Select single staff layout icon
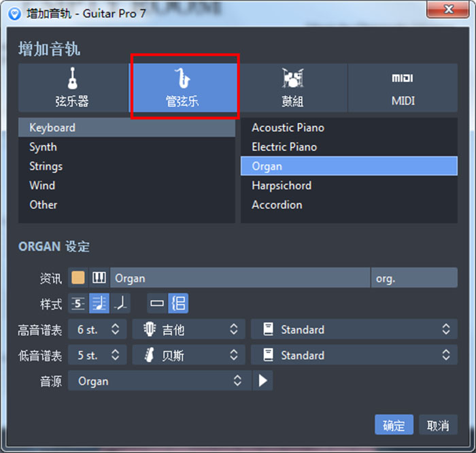 point(157,303)
